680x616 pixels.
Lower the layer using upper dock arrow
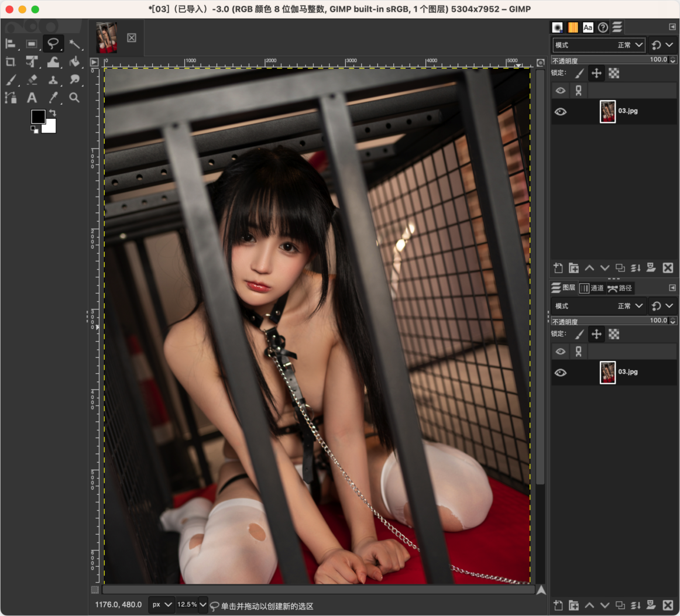coord(605,268)
